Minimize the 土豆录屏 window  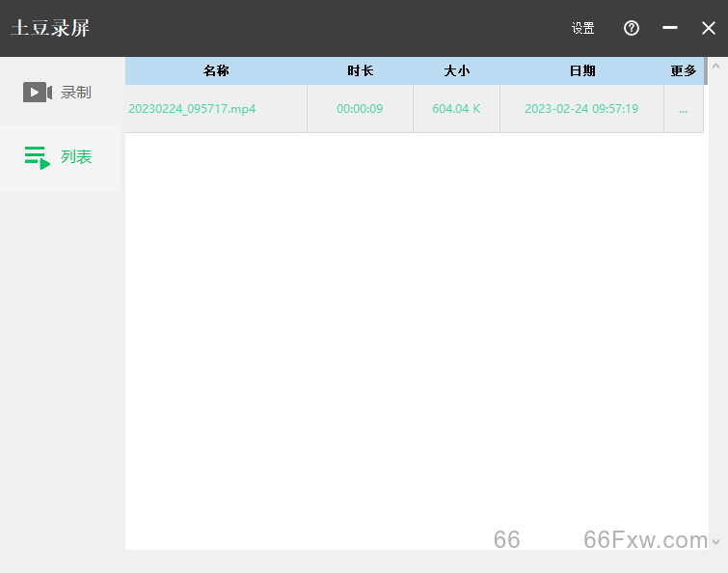pos(670,28)
